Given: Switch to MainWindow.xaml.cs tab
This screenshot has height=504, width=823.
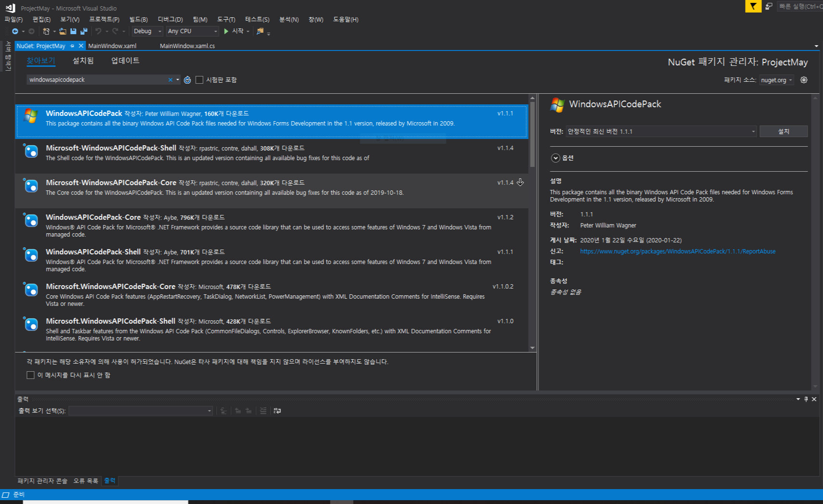Looking at the screenshot, I should pyautogui.click(x=187, y=46).
